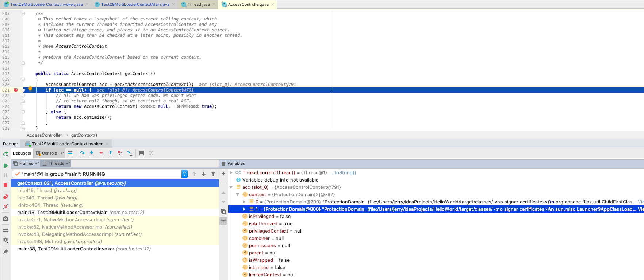Screen dimensions: 644x280
Task: Open debugger settings gear
Action: (x=5, y=240)
